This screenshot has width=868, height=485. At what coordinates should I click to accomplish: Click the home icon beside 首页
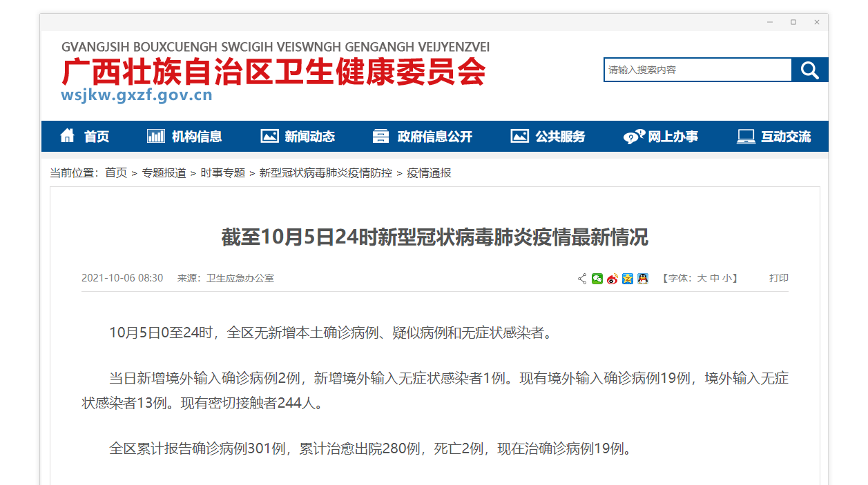click(67, 136)
